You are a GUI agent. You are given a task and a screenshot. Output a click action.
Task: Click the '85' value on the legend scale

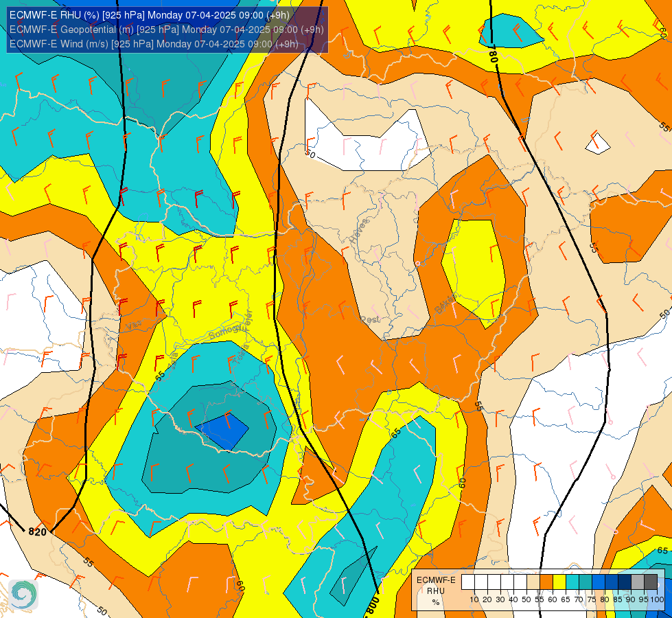[x=618, y=600]
